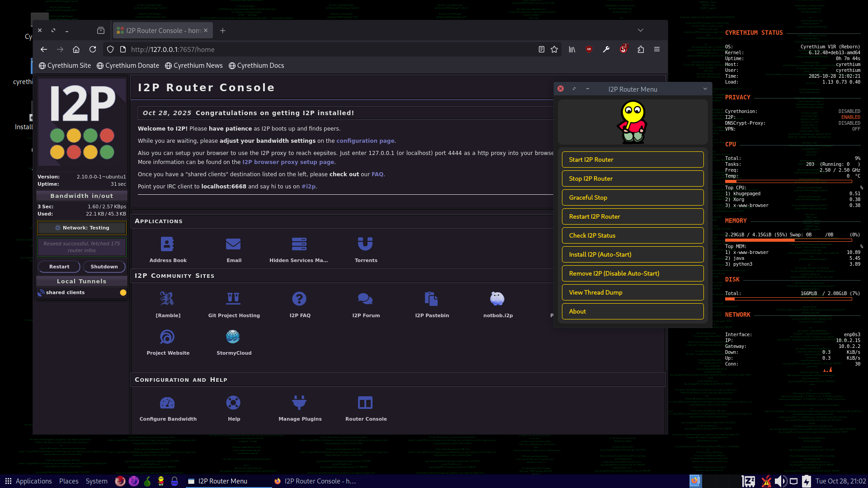Viewport: 868px width, 488px height.
Task: Click the Graceful Stop button
Action: click(632, 198)
